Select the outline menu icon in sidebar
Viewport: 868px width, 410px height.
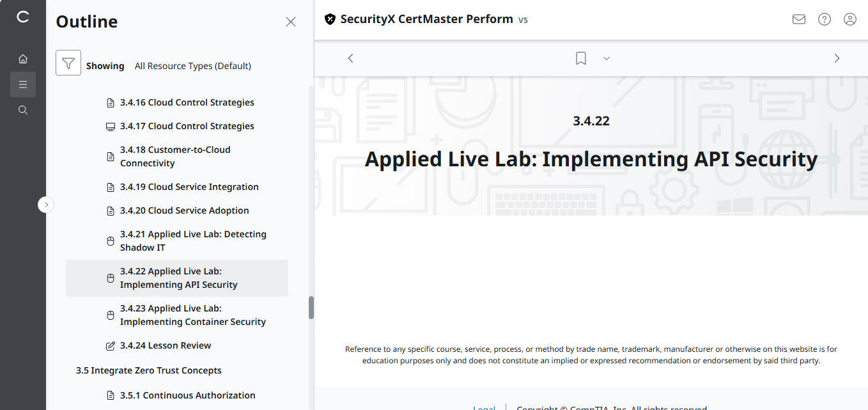(x=23, y=84)
